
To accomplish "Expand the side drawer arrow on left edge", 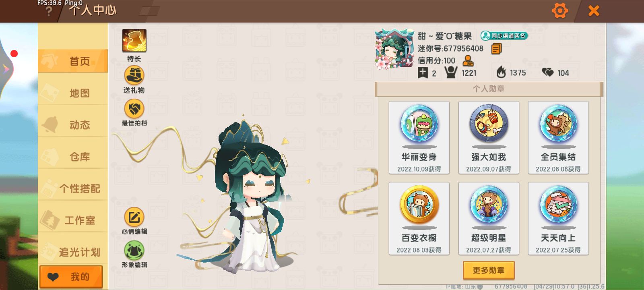I will 6,69.
